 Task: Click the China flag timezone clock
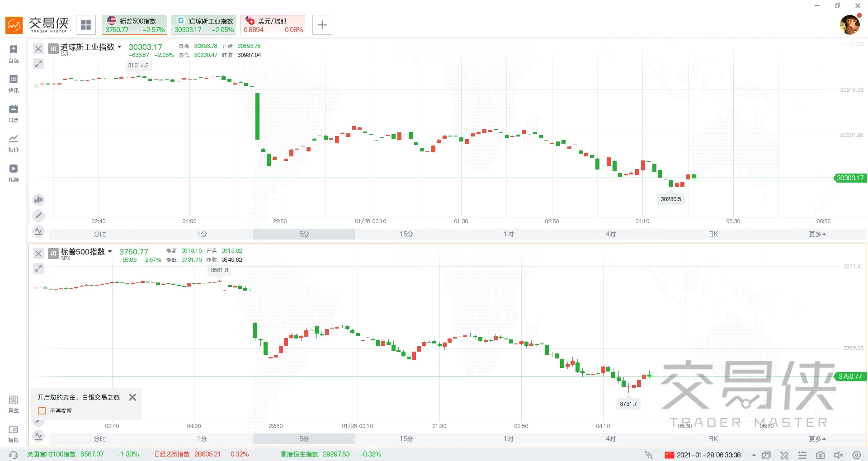tap(703, 455)
